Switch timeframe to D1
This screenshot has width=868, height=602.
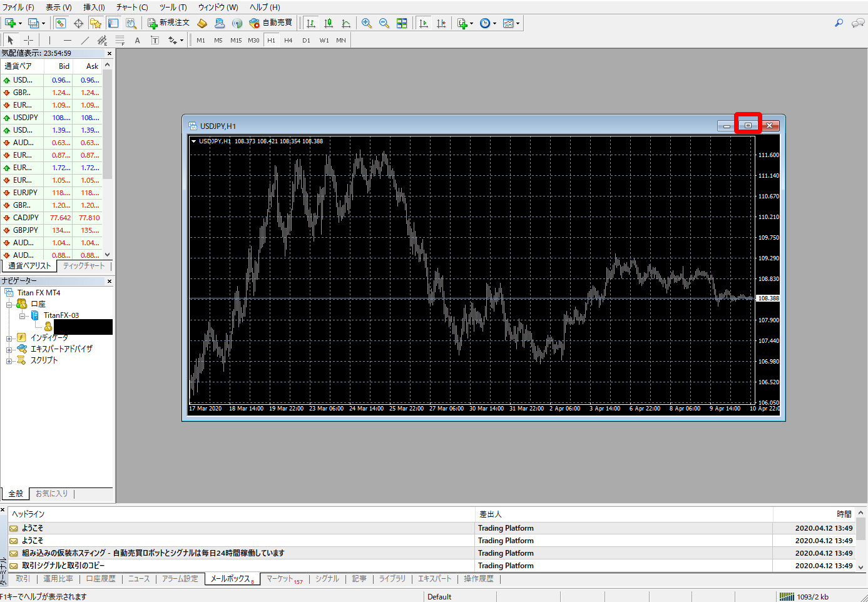click(x=306, y=40)
